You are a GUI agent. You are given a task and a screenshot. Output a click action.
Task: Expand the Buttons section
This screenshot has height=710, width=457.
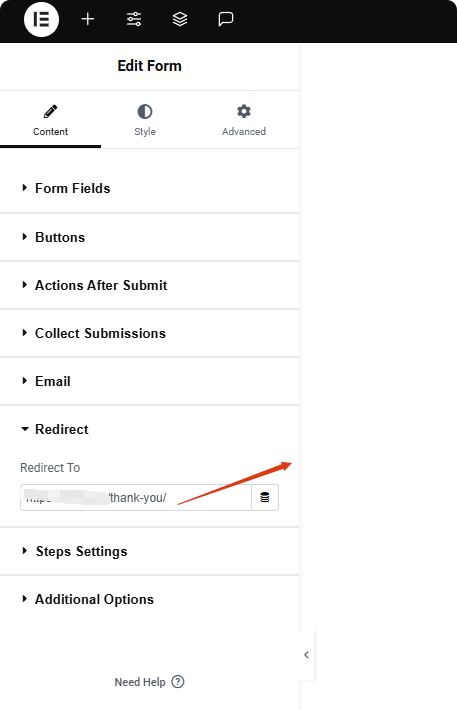(x=149, y=237)
